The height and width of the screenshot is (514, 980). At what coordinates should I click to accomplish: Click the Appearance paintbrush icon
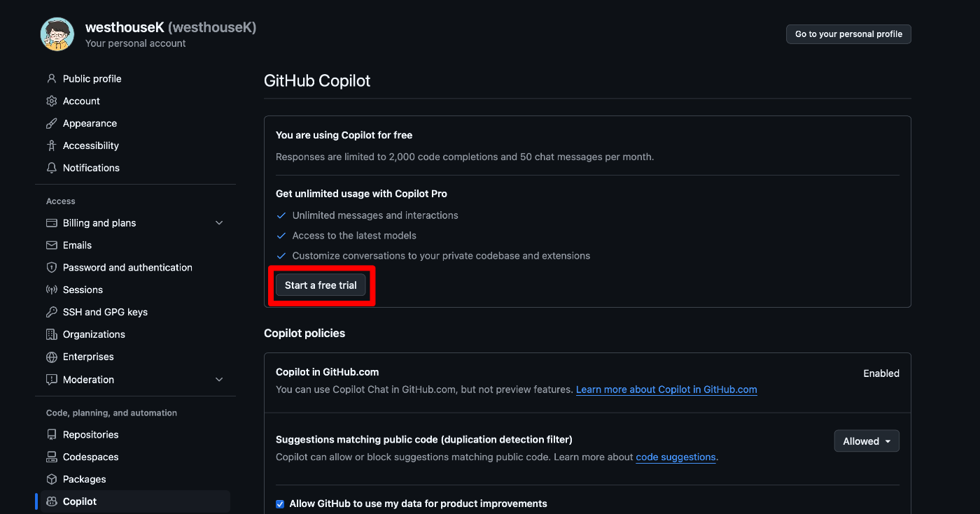[x=50, y=123]
